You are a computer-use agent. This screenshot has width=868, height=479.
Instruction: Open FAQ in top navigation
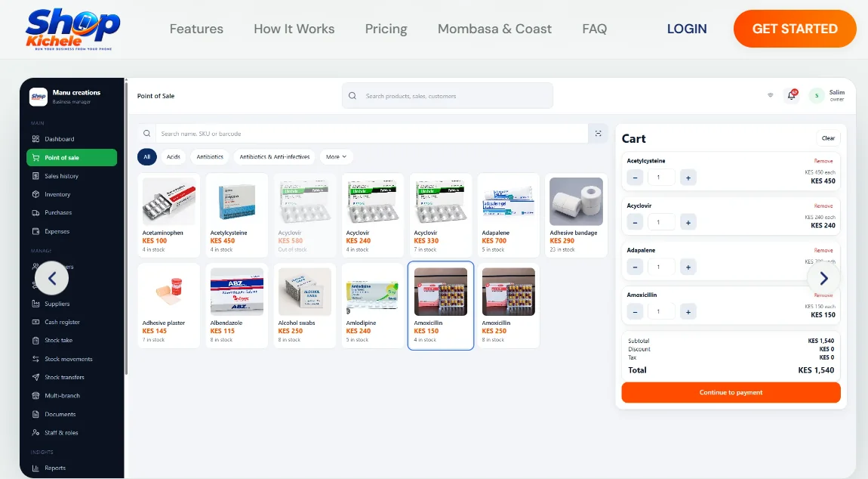tap(595, 29)
